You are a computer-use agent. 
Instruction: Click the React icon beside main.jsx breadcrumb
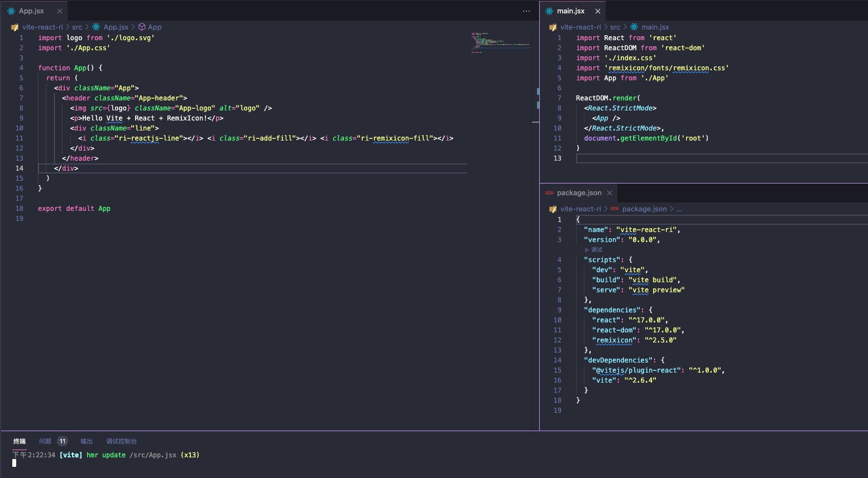(634, 27)
